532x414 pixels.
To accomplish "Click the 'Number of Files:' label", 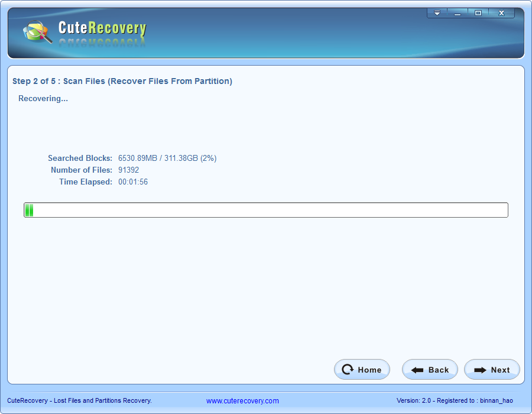I will click(82, 170).
